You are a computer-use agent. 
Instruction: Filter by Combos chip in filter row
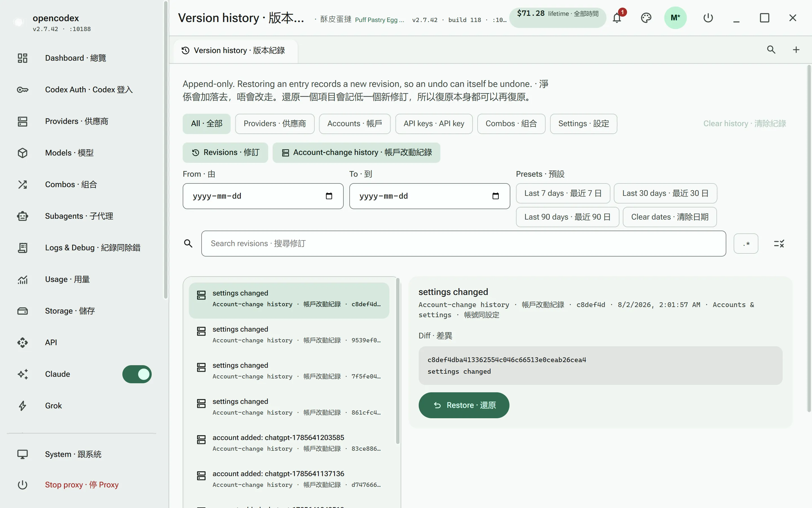point(511,124)
